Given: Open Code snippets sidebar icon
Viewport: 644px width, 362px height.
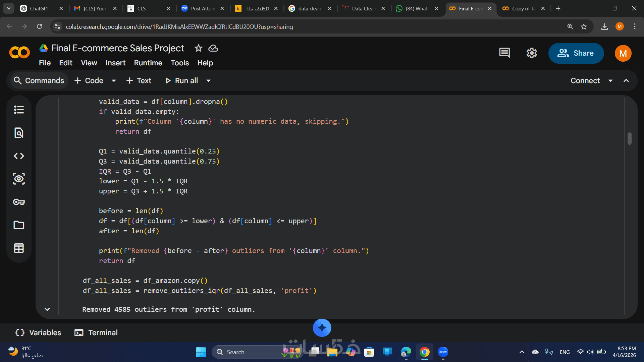Looking at the screenshot, I should tap(19, 156).
